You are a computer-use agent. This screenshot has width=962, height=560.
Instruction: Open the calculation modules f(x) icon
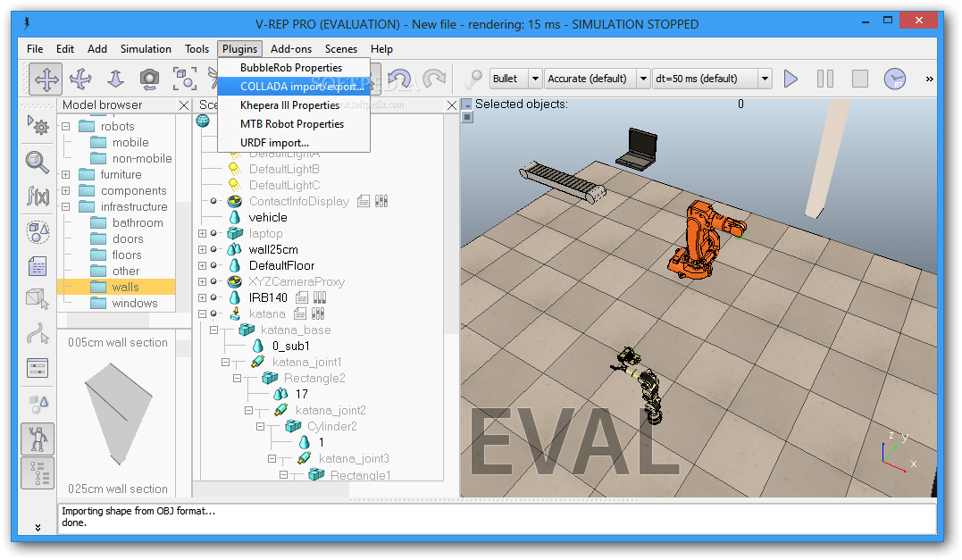point(38,196)
